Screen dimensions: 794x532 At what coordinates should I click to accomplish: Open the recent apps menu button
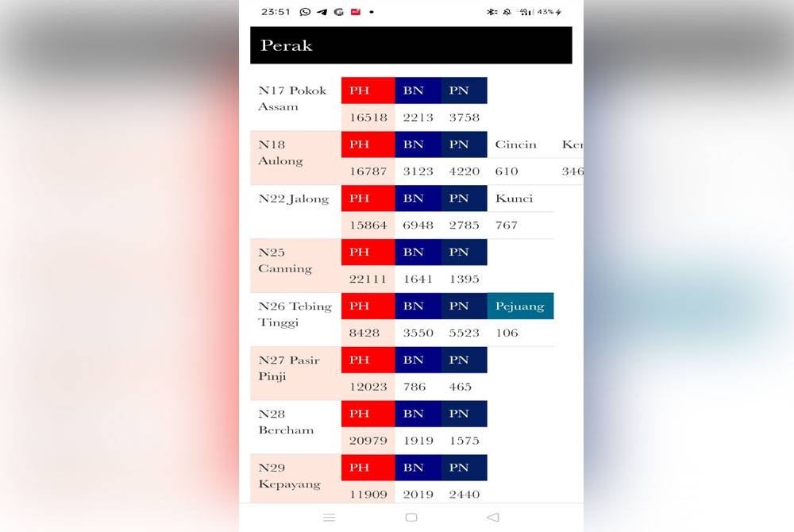click(329, 517)
